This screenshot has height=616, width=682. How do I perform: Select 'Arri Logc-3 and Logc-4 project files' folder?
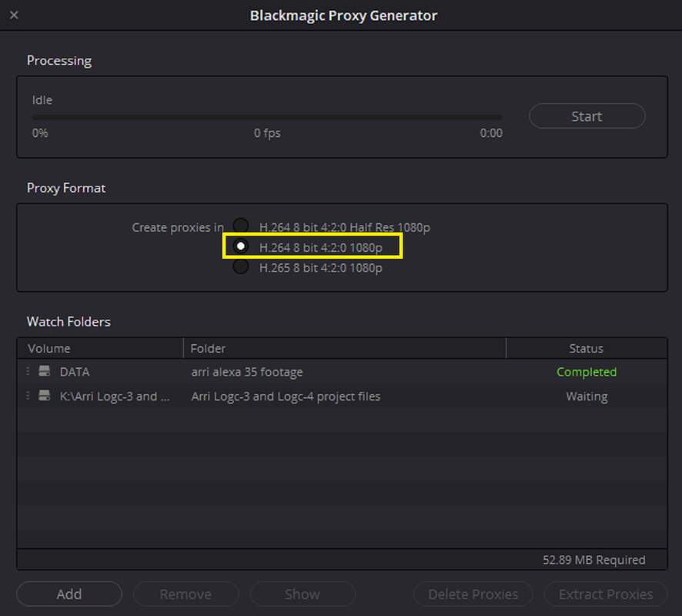click(286, 397)
